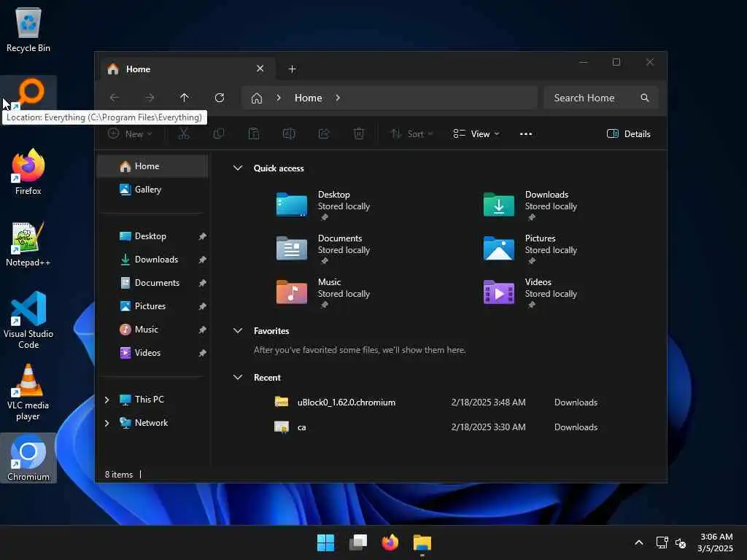The height and width of the screenshot is (560, 747).
Task: Unpin Videos using sidebar pin icon
Action: 203,353
